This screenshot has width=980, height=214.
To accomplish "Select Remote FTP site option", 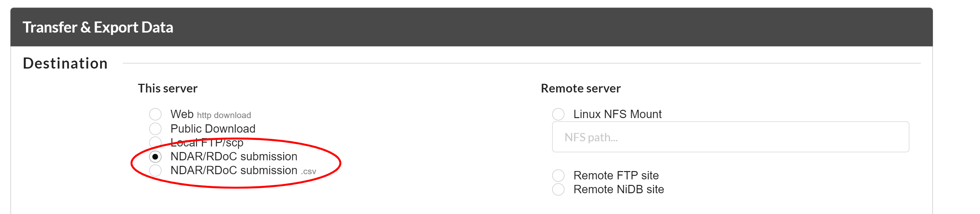I will [558, 175].
